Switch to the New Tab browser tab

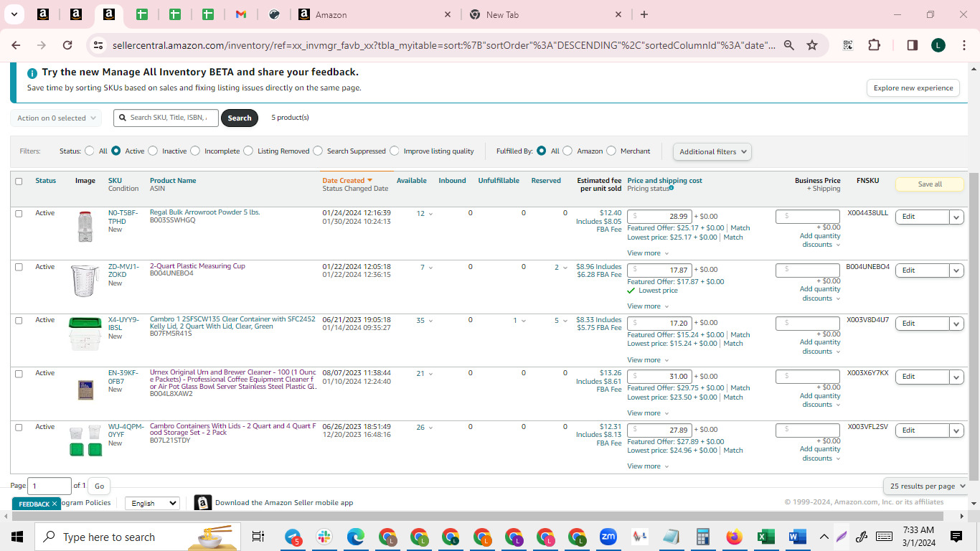(x=546, y=14)
